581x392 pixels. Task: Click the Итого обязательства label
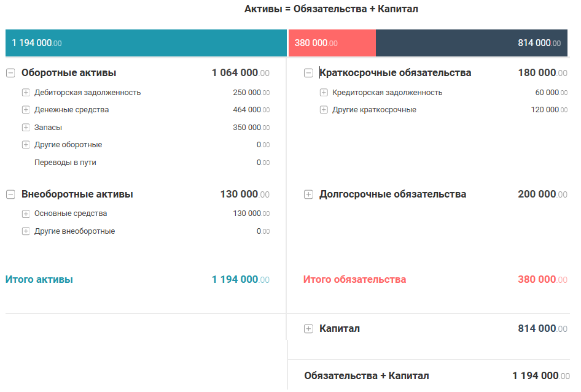click(354, 280)
